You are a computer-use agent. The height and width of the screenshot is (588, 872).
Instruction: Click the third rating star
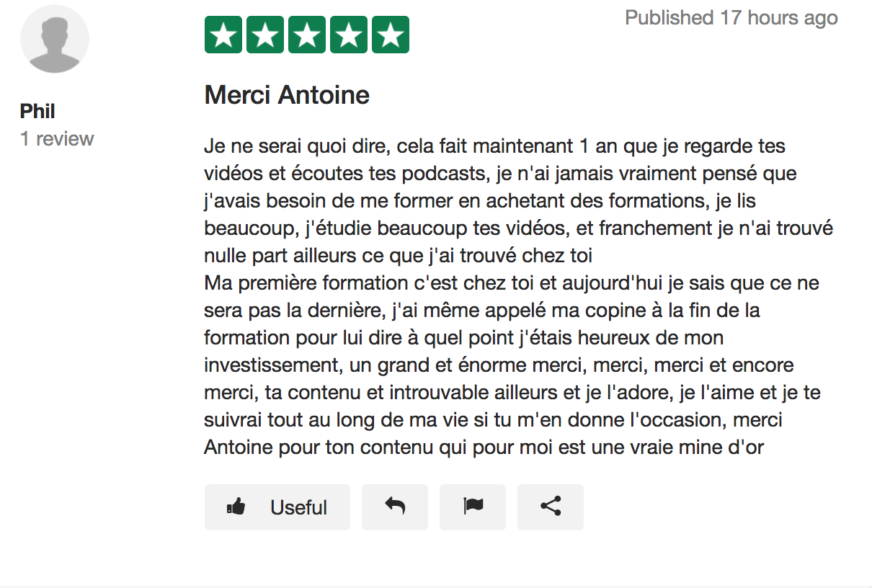[307, 35]
